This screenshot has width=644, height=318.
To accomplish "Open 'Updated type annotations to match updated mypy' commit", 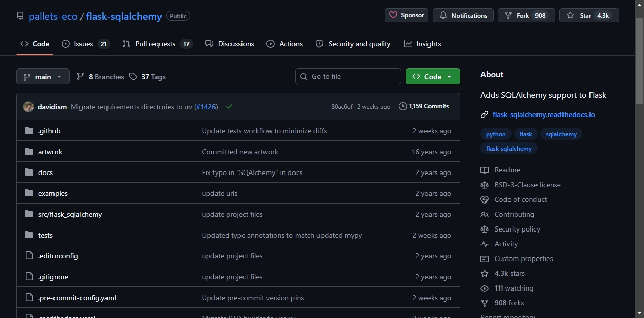I will click(282, 235).
